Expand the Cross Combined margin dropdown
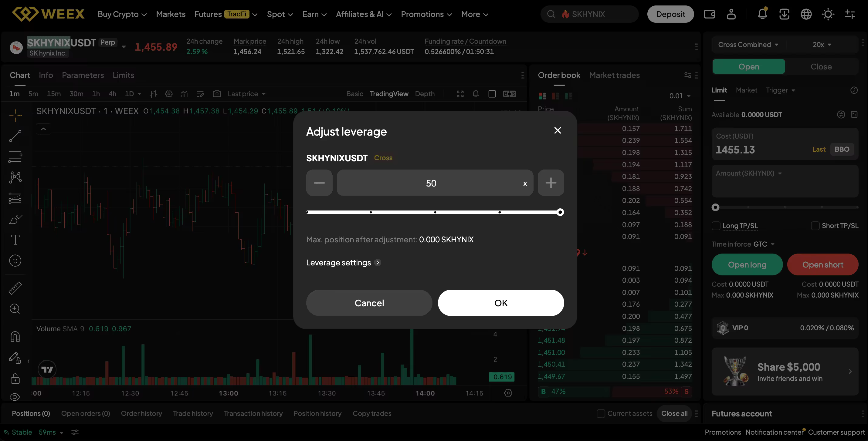Viewport: 868px width, 441px height. point(748,45)
